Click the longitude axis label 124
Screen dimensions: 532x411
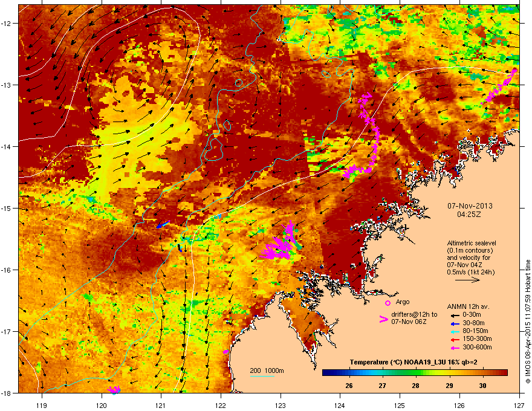(340, 405)
